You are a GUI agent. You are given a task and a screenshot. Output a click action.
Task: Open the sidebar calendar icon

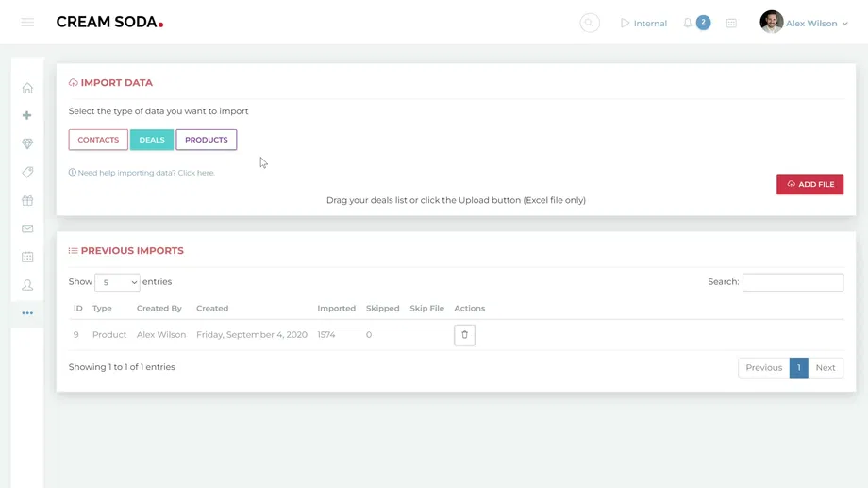click(x=27, y=257)
